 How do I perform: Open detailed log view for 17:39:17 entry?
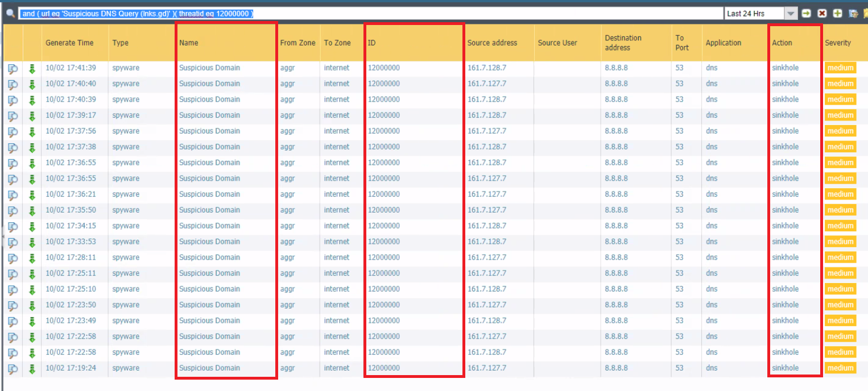13,115
